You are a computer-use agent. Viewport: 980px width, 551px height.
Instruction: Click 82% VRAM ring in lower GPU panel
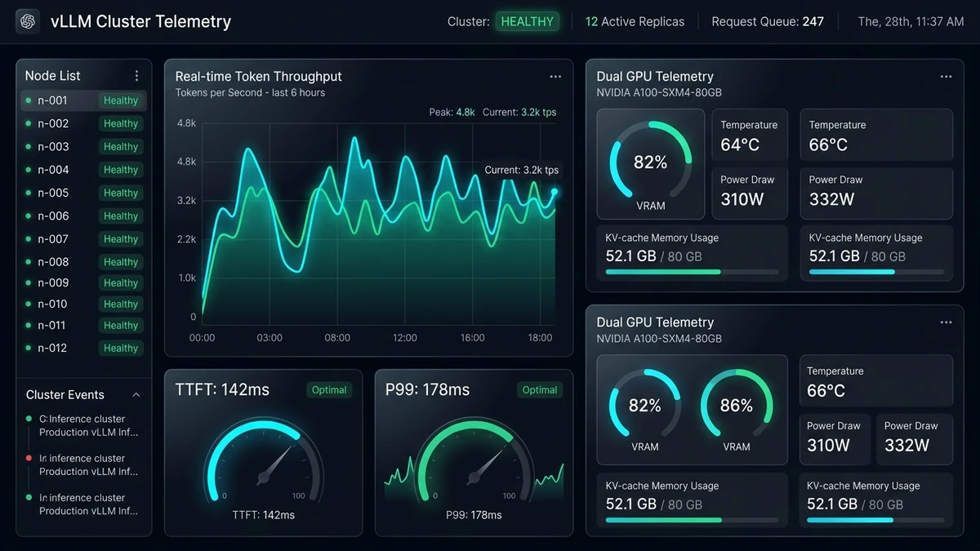click(x=645, y=405)
